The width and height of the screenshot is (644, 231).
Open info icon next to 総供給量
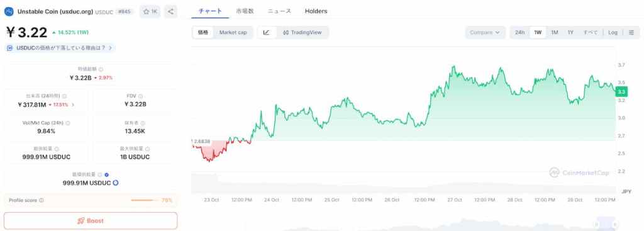coord(57,149)
